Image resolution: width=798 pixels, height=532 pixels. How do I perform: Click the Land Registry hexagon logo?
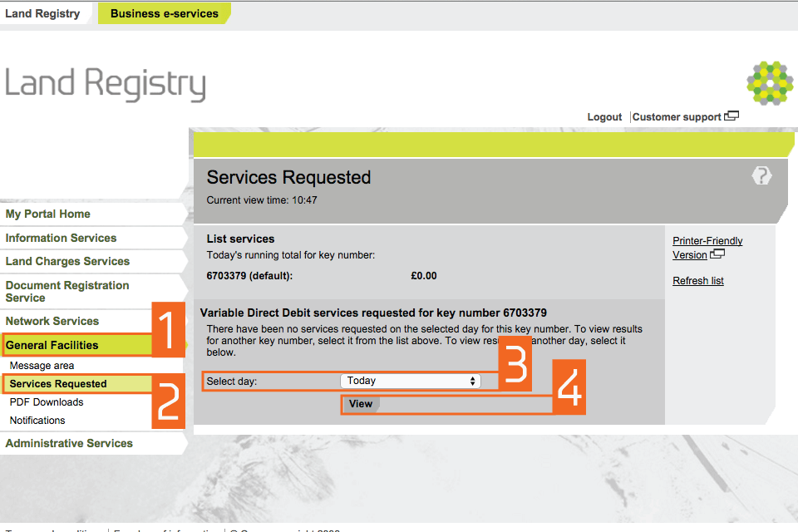770,82
